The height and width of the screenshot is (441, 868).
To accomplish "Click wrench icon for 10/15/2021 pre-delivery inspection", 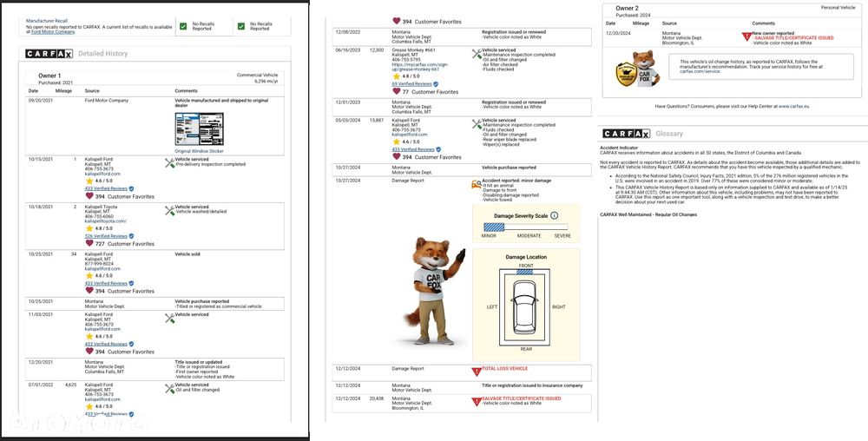I will click(x=169, y=162).
